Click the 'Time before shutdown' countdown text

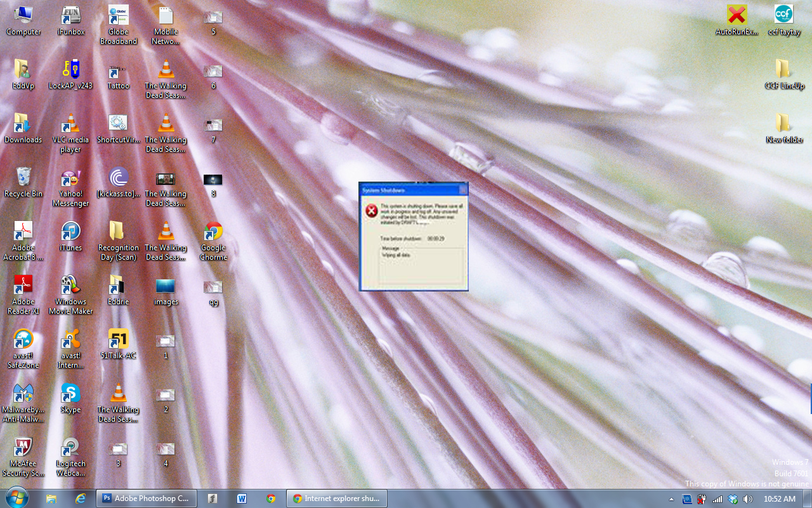click(412, 238)
